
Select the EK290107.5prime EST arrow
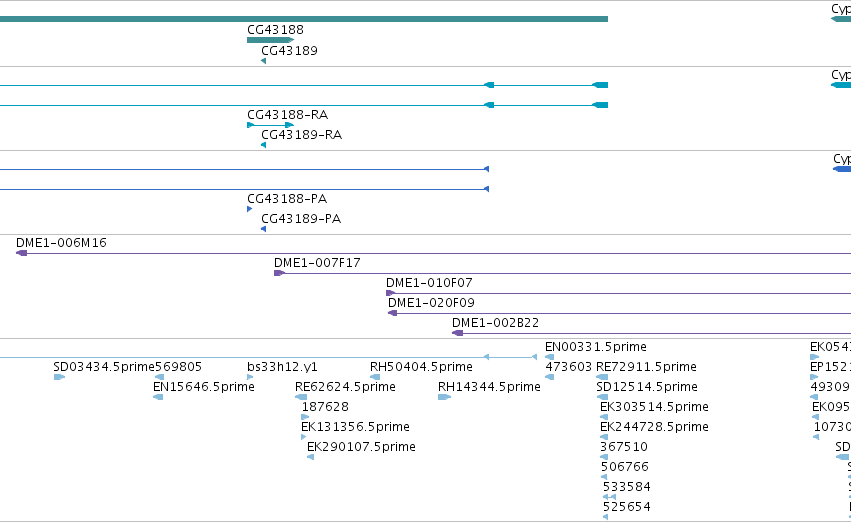pos(310,457)
